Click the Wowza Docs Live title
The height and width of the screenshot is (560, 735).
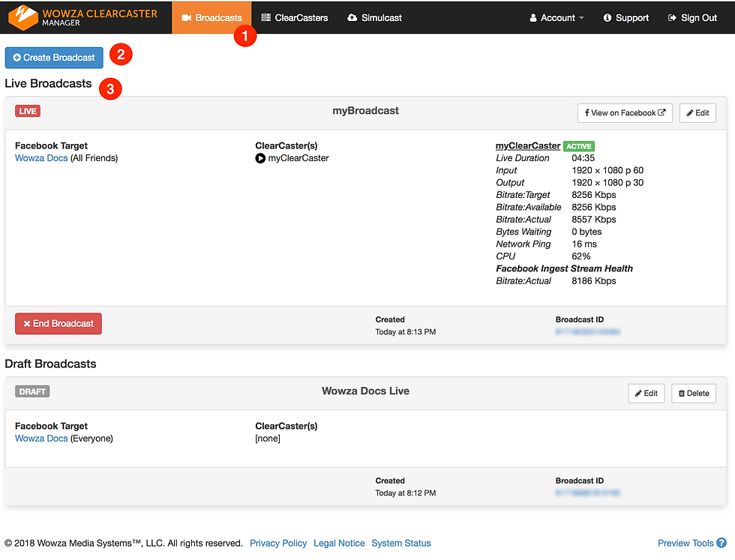coord(366,391)
